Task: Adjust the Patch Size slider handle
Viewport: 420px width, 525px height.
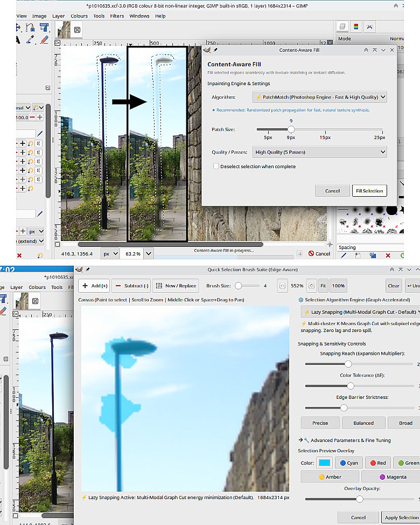Action: [291, 129]
